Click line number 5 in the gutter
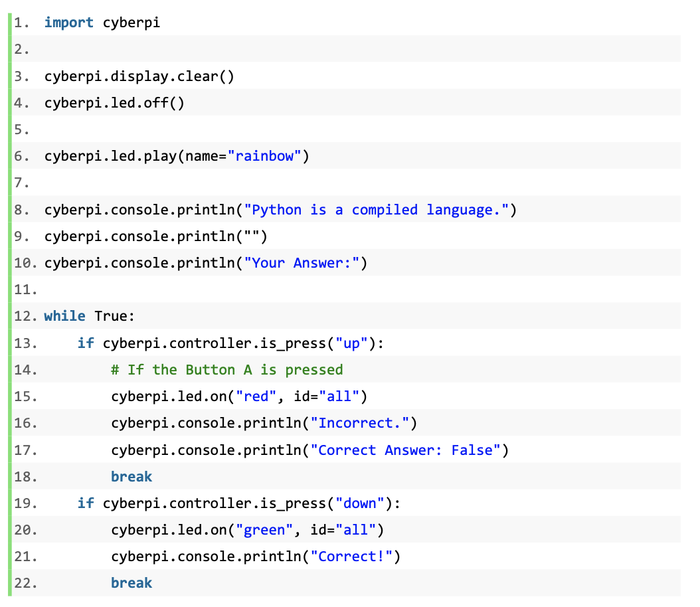This screenshot has height=607, width=700. point(21,130)
